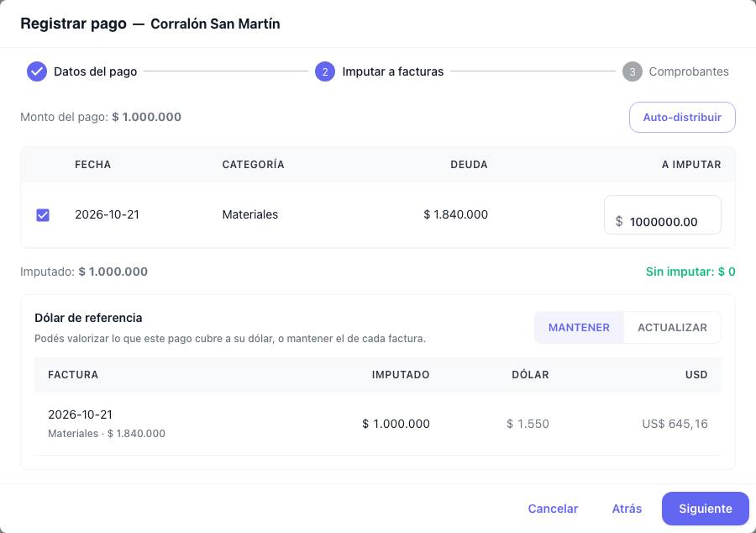Image resolution: width=756 pixels, height=533 pixels.
Task: Select Imputar a facturas step label
Action: coord(393,71)
